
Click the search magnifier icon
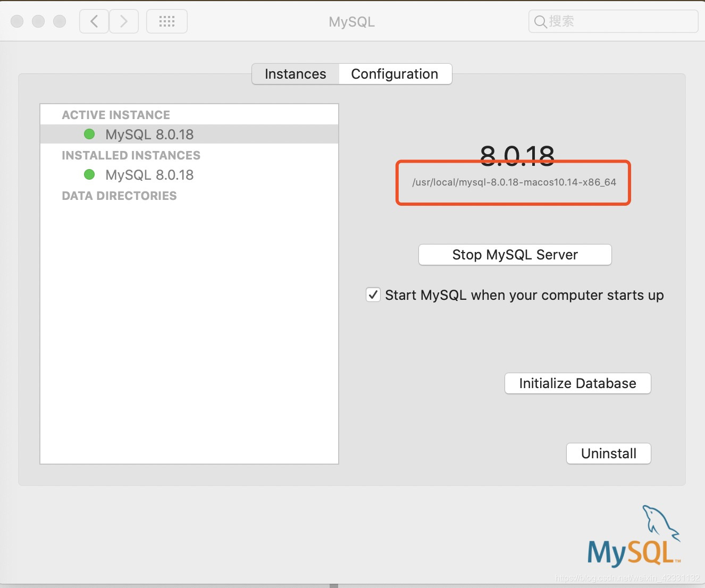click(x=540, y=22)
